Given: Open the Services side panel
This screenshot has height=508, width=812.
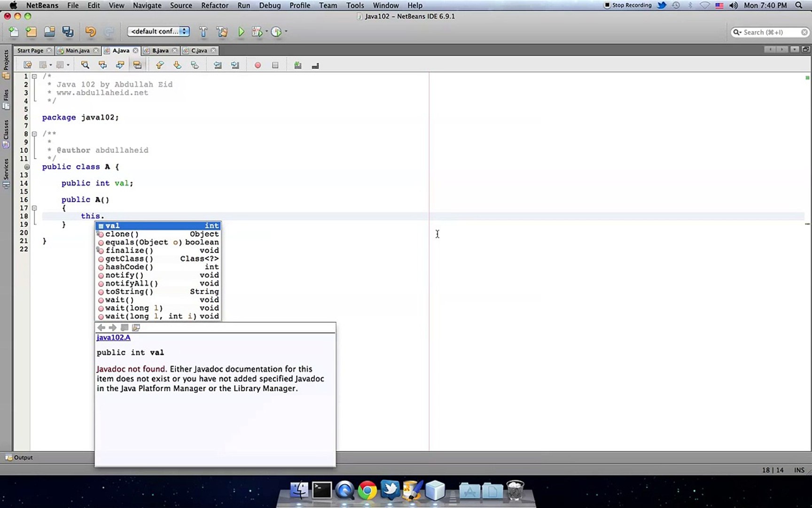Looking at the screenshot, I should click(6, 173).
